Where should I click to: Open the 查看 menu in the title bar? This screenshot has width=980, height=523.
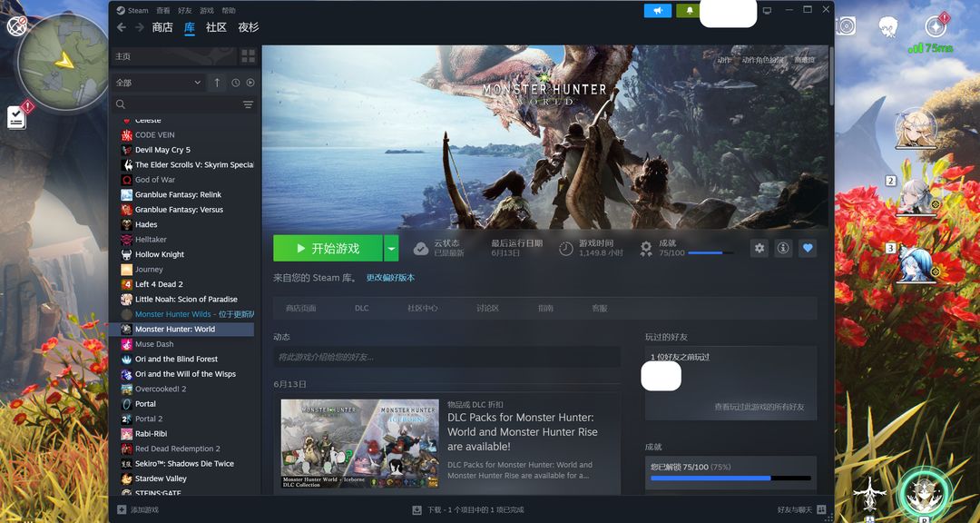163,11
